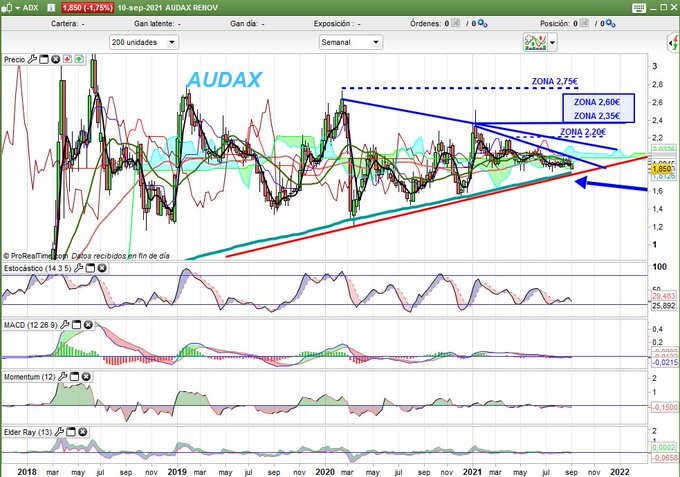Screen dimensions: 680x477
Task: Open the chart type icon in title bar
Action: point(7,7)
